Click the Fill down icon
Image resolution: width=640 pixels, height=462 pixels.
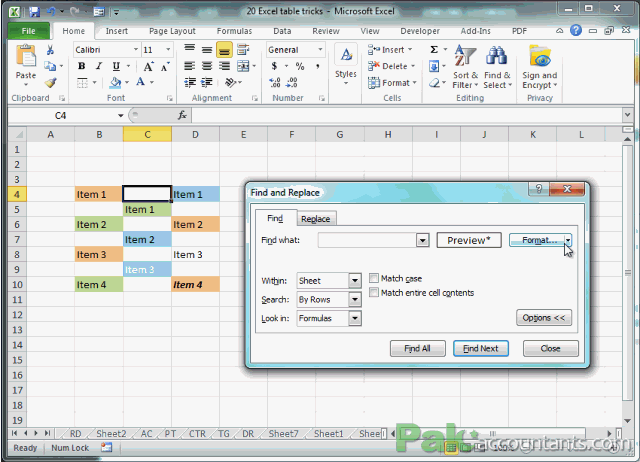434,66
